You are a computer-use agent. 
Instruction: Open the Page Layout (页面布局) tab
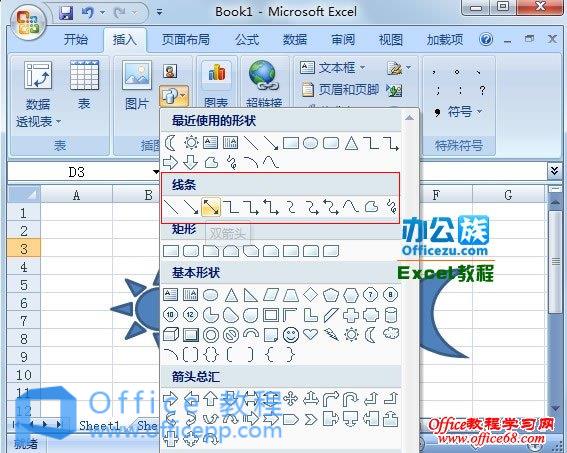point(186,39)
